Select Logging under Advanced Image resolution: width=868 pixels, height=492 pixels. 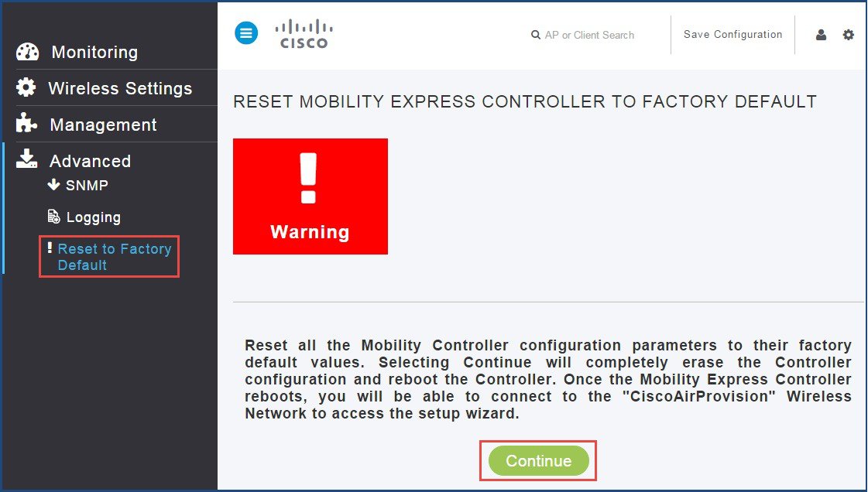click(94, 217)
